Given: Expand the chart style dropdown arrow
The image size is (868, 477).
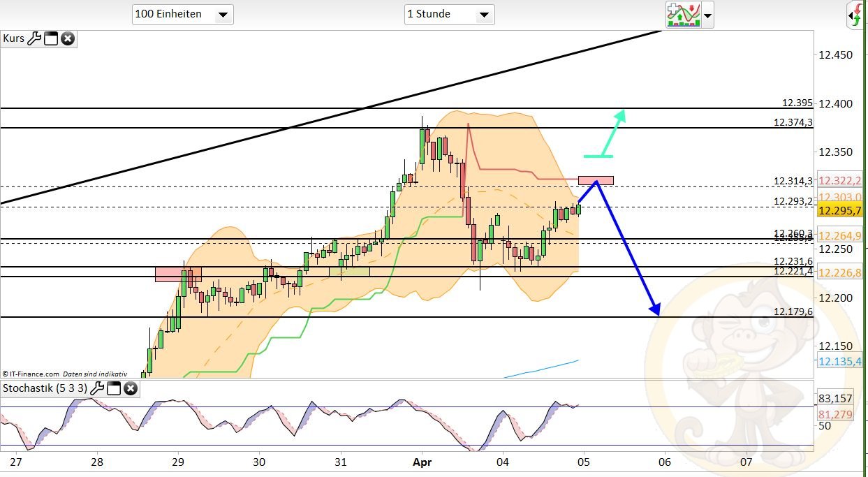Looking at the screenshot, I should tap(707, 15).
